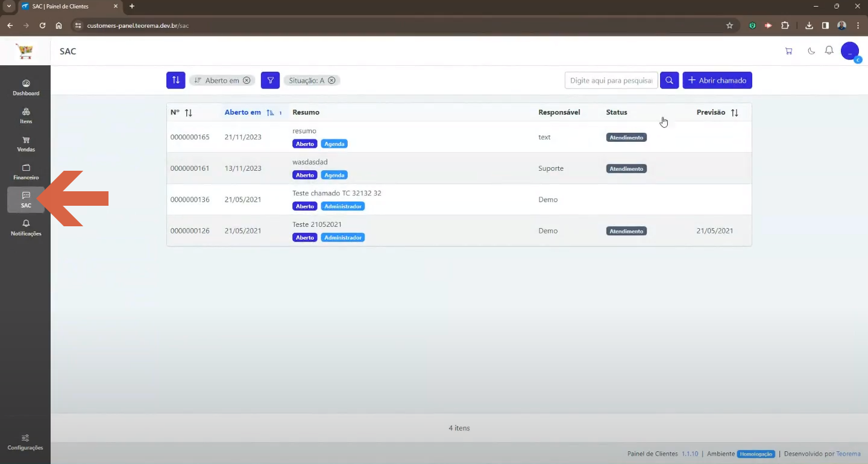The image size is (868, 464).
Task: Bookmark this page with star icon
Action: [729, 25]
